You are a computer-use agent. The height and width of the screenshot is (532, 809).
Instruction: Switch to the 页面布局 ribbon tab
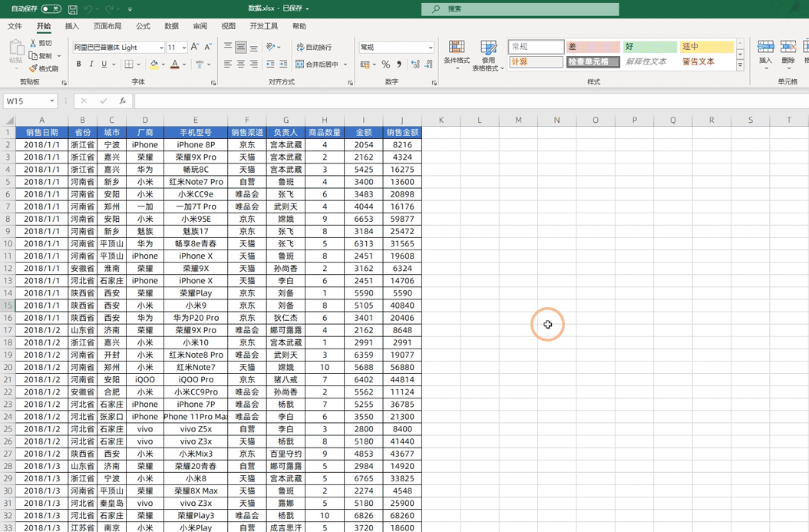(x=107, y=26)
